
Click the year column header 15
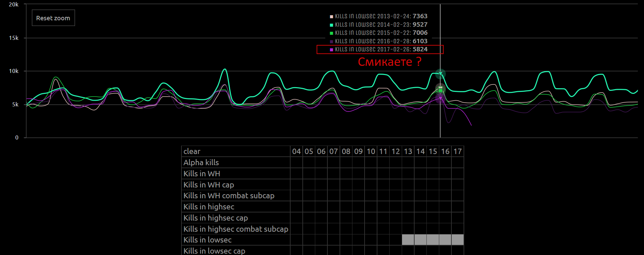point(433,151)
